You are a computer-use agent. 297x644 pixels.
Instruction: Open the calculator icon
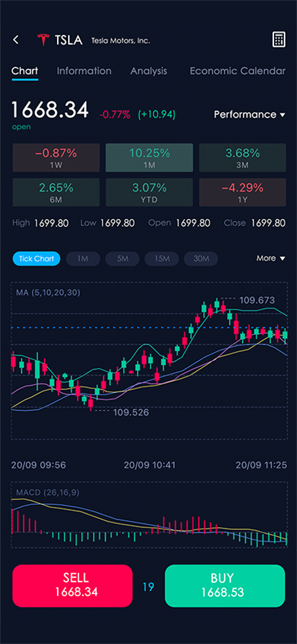click(279, 40)
